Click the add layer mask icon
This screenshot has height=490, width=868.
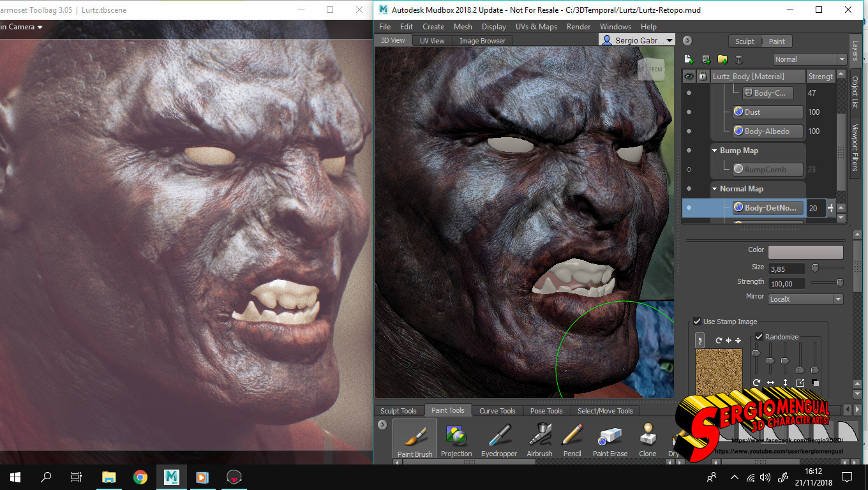coord(706,59)
